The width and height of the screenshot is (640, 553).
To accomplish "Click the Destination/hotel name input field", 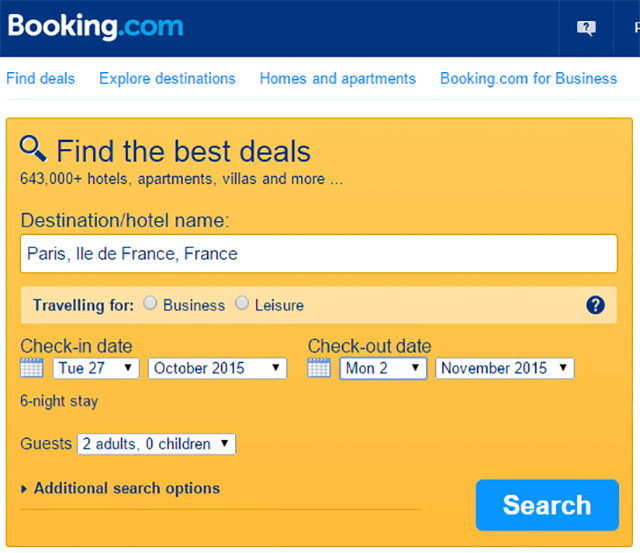I will [x=319, y=253].
